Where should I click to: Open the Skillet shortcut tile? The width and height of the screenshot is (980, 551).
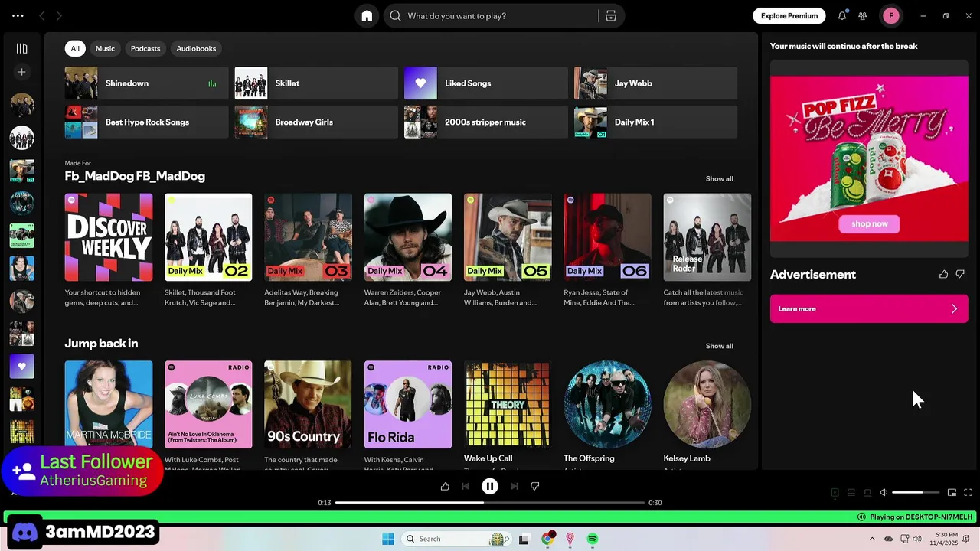tap(316, 83)
